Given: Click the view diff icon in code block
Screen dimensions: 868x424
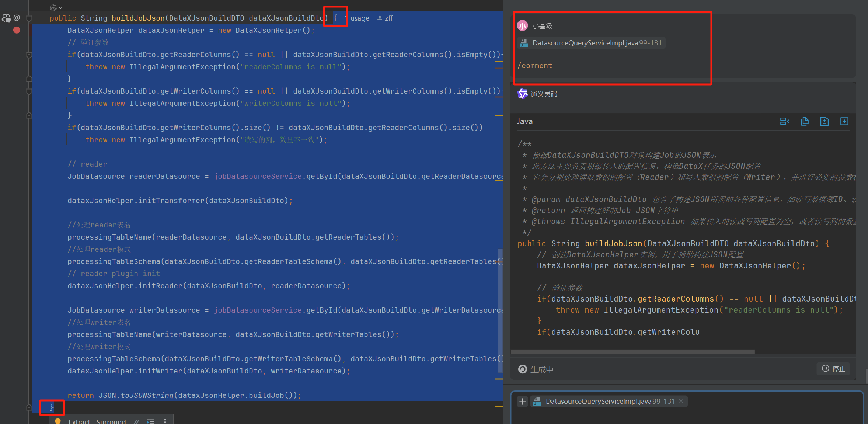Looking at the screenshot, I should (825, 121).
